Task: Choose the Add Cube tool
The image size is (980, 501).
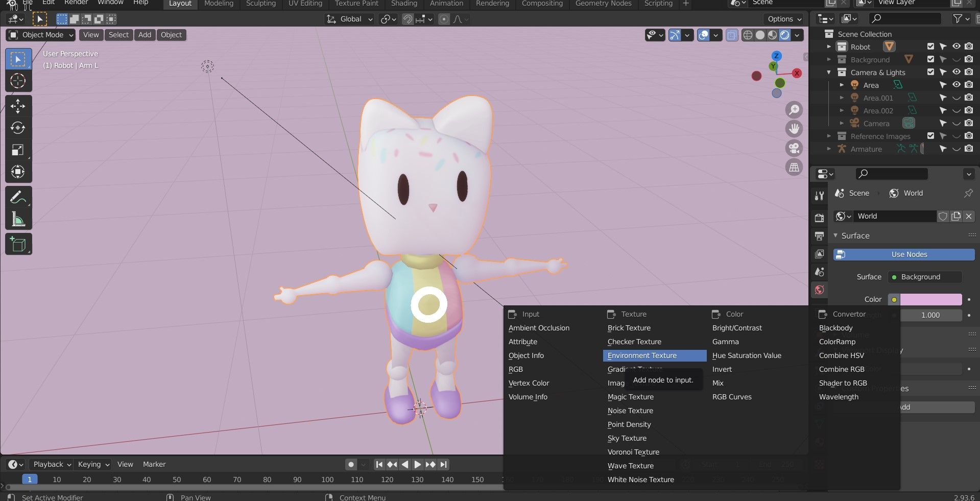Action: click(18, 245)
